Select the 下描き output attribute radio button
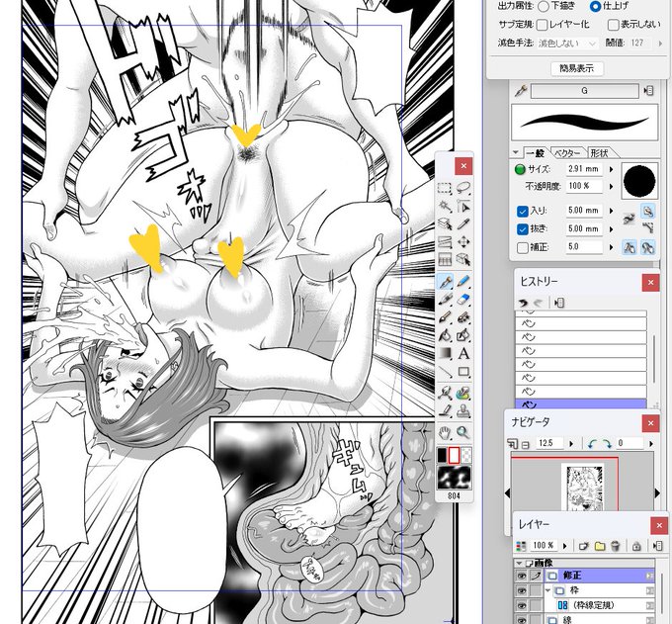Image resolution: width=672 pixels, height=624 pixels. click(543, 6)
